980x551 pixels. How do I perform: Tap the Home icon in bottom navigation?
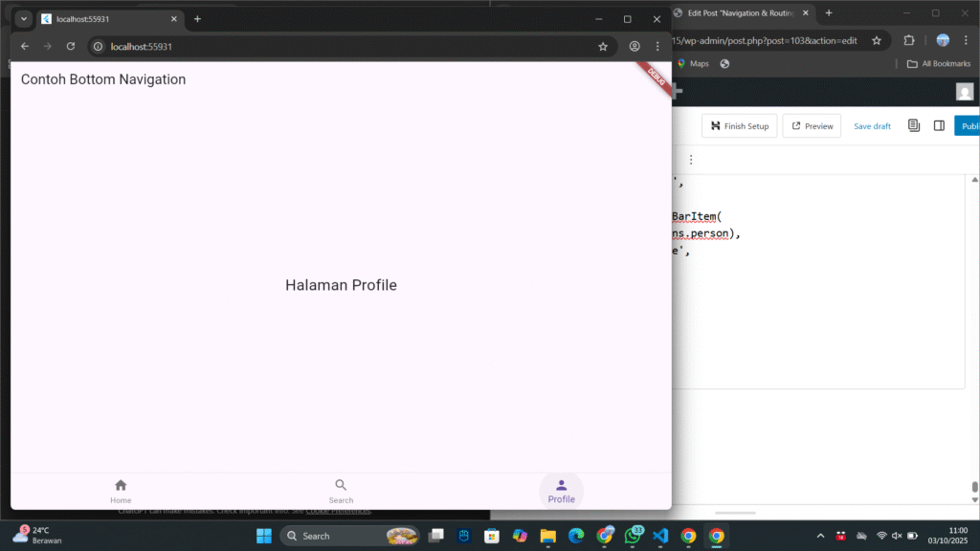121,486
